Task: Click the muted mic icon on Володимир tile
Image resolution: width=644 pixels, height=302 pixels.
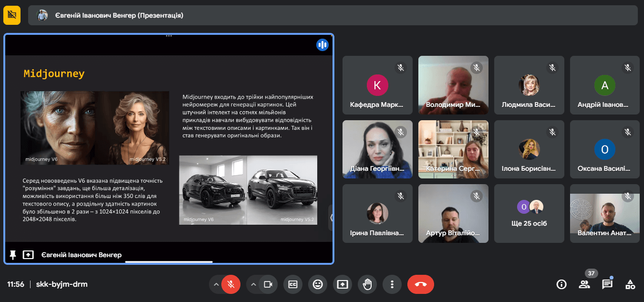Action: 477,68
